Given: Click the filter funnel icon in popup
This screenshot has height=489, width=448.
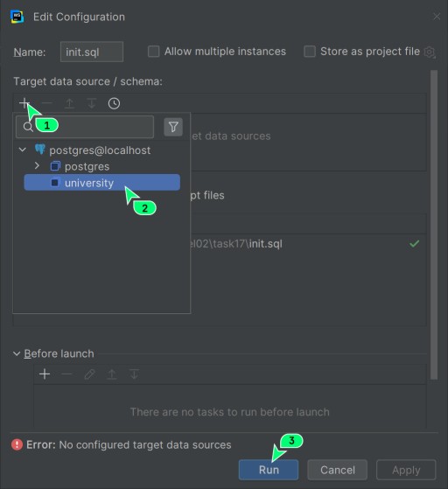Looking at the screenshot, I should [173, 127].
